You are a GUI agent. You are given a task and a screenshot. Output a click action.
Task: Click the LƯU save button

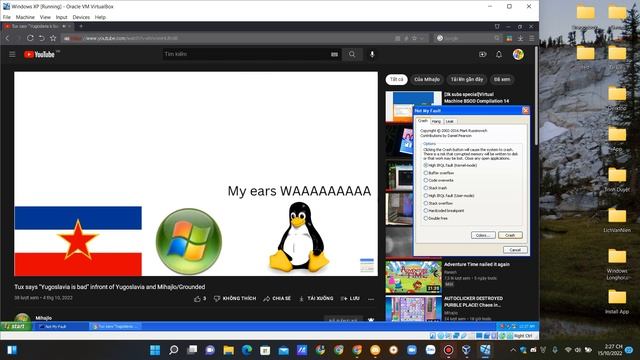tap(350, 299)
